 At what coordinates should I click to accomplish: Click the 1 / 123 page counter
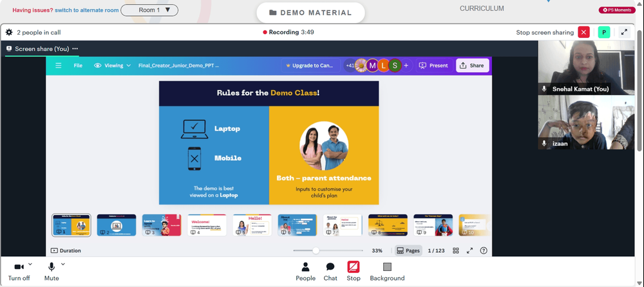coord(436,250)
